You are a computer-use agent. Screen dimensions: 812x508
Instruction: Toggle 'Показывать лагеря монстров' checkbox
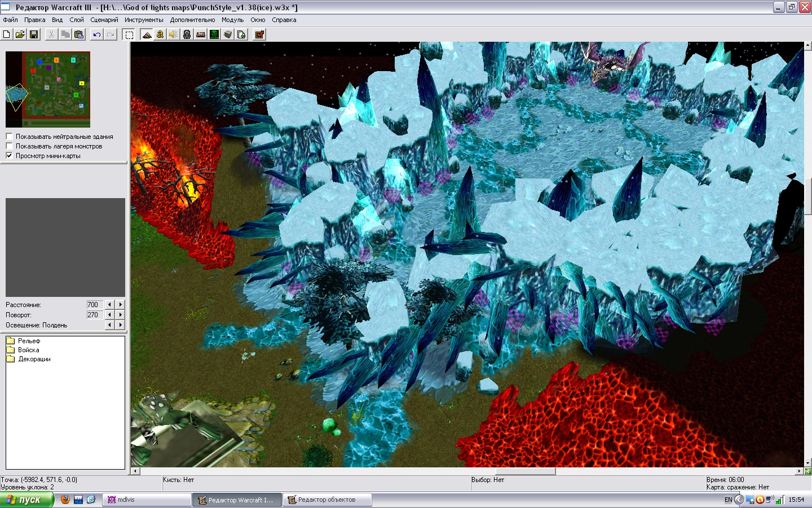click(x=9, y=146)
